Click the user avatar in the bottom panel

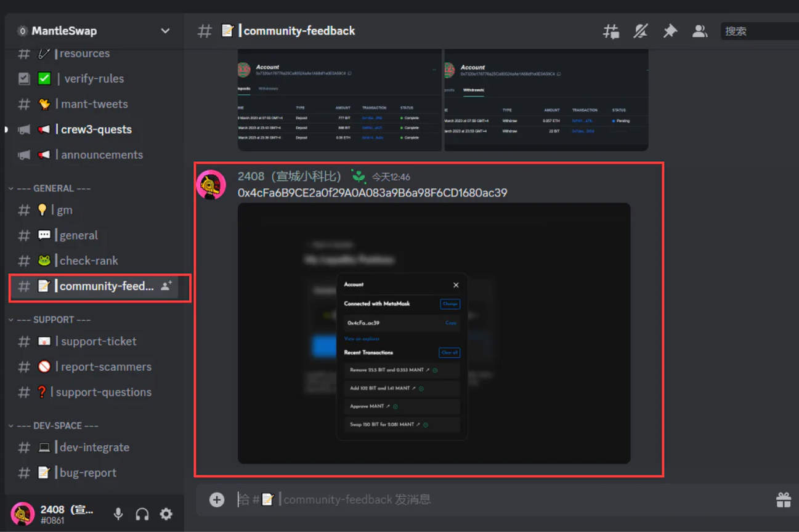pos(23,514)
